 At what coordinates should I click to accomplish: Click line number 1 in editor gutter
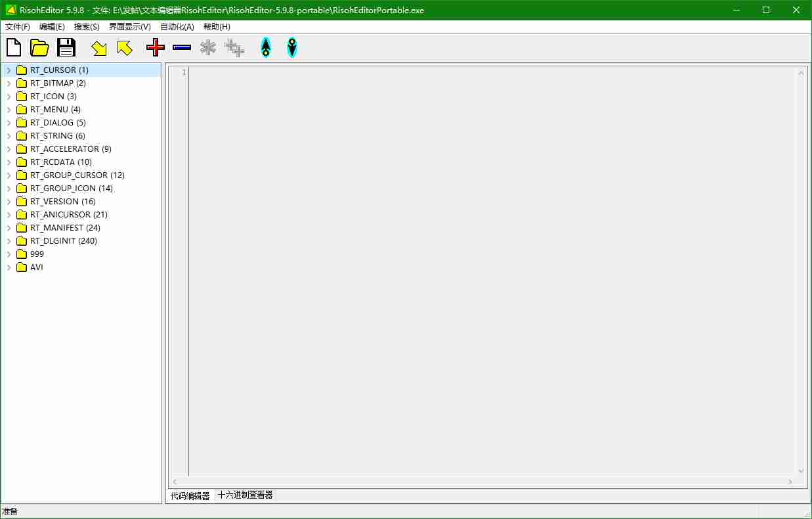(x=184, y=72)
